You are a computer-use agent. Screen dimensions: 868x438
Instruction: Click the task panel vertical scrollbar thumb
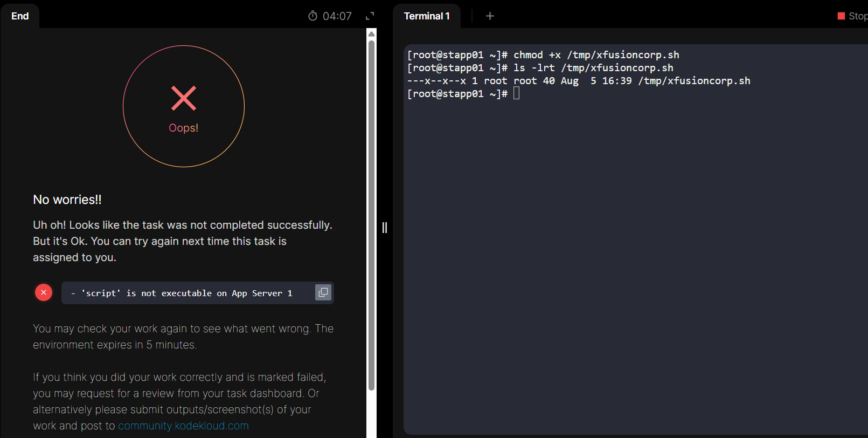coord(371,216)
